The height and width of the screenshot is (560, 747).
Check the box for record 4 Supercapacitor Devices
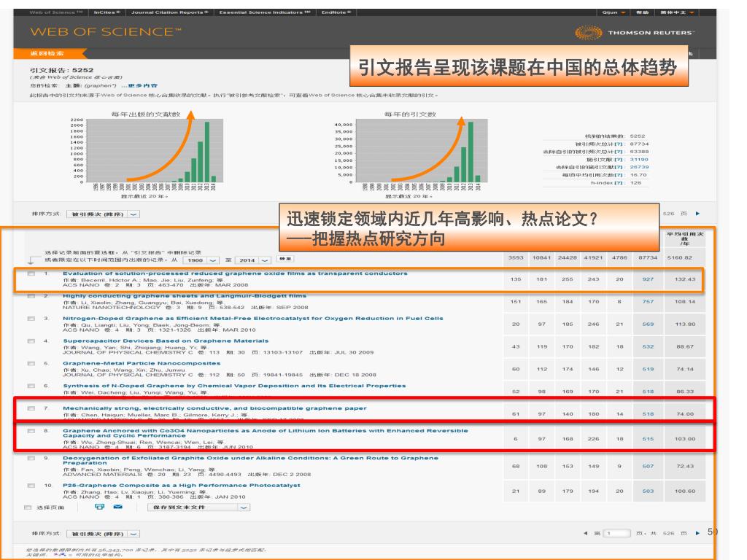click(31, 341)
